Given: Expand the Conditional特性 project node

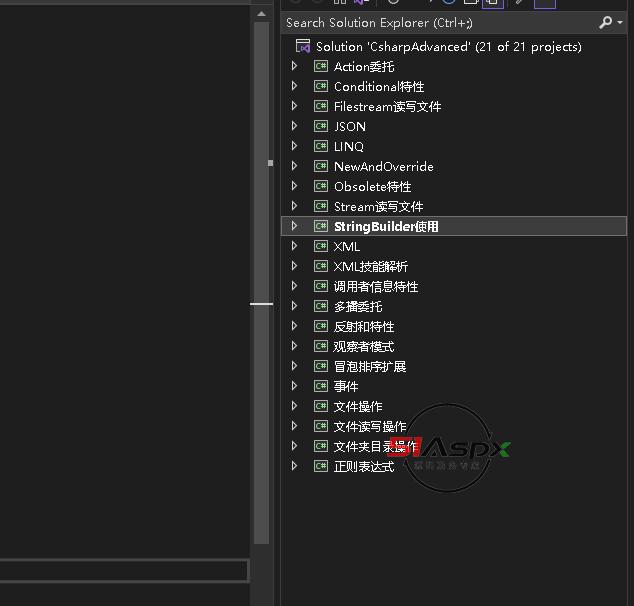Looking at the screenshot, I should click(295, 86).
